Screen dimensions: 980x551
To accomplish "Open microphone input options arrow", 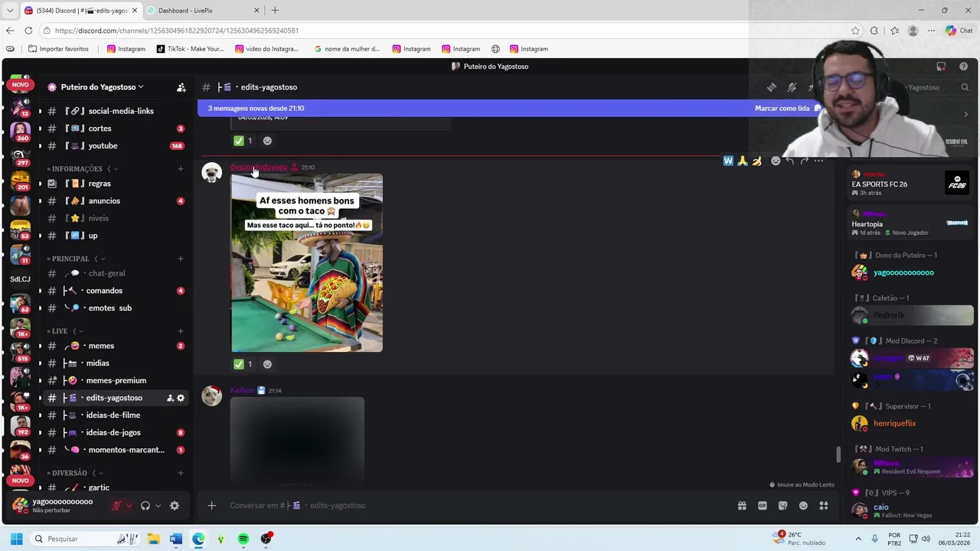I will [129, 506].
